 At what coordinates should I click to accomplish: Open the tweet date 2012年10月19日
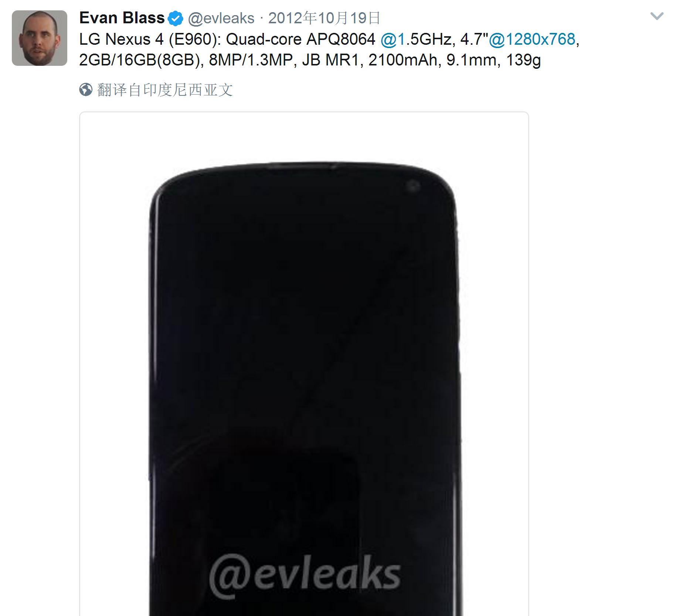click(324, 18)
